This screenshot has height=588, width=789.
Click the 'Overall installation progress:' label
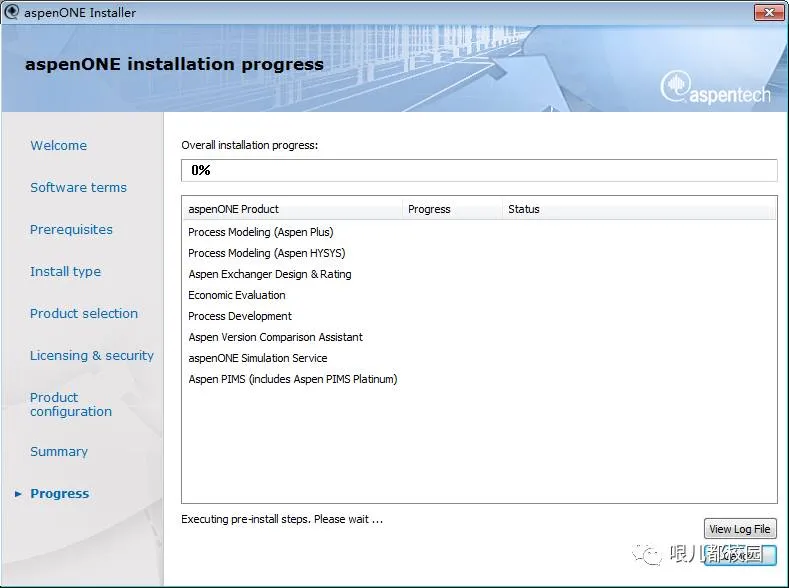pyautogui.click(x=250, y=145)
